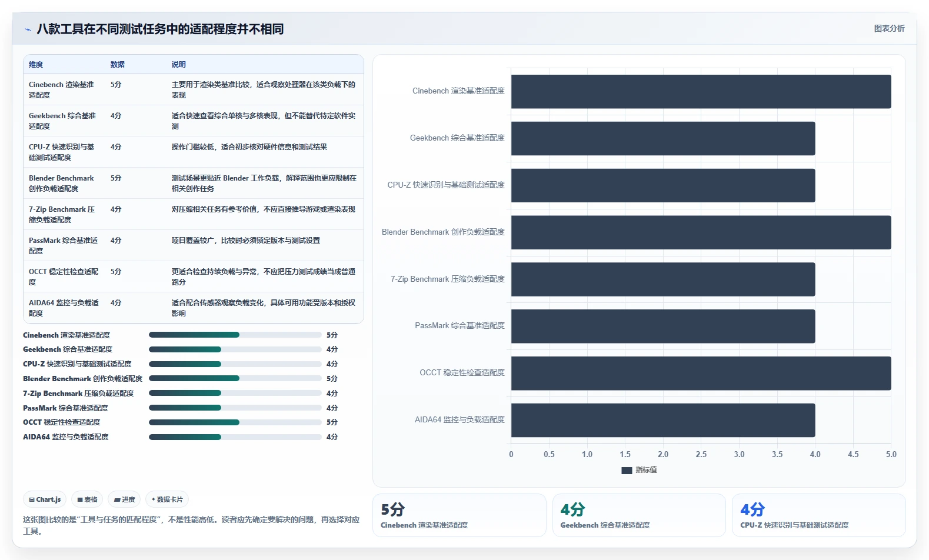
Task: Select the Geekbench 综合基准适配度 table cell
Action: pos(64,121)
